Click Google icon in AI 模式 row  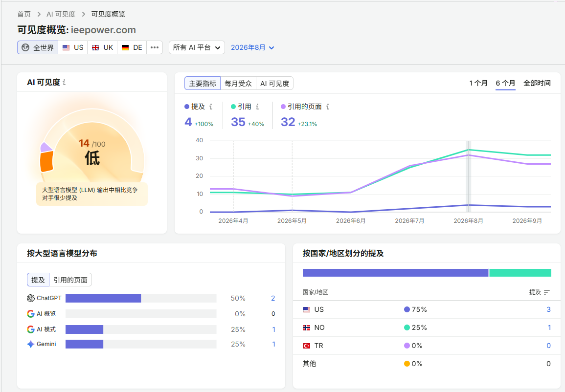tap(31, 329)
